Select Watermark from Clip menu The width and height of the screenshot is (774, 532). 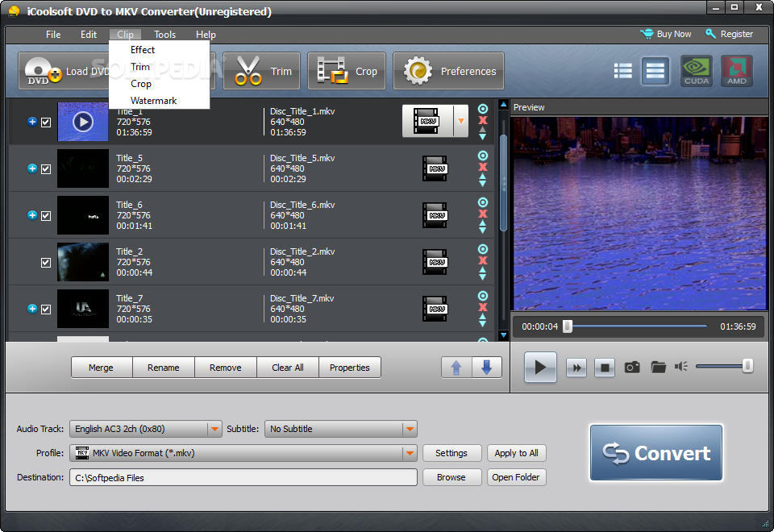[153, 101]
